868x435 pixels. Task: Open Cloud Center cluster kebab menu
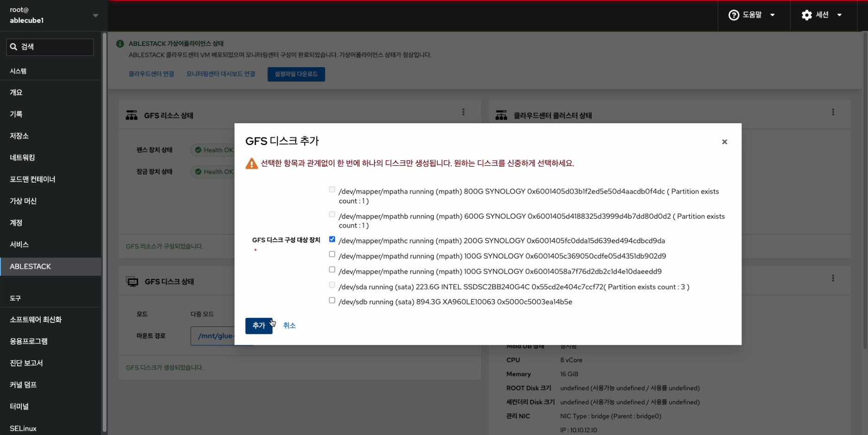[833, 112]
